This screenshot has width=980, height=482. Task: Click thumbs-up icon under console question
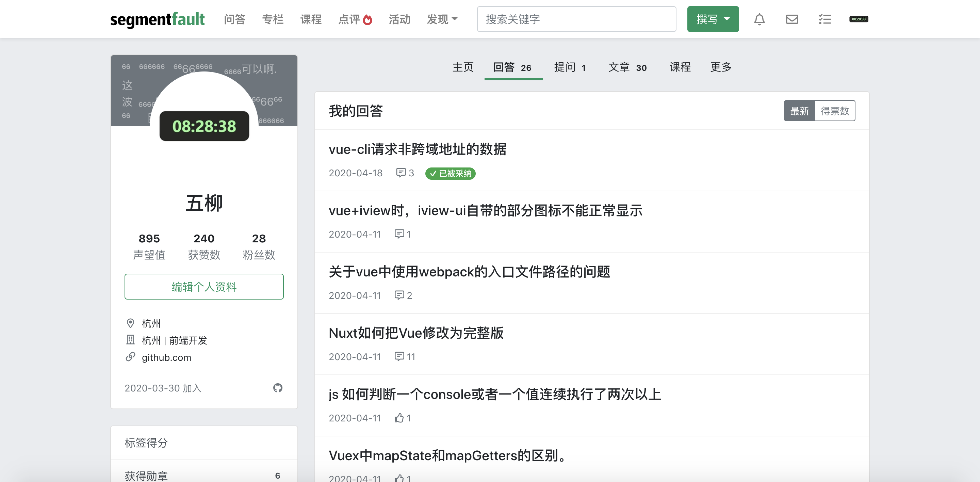(399, 418)
